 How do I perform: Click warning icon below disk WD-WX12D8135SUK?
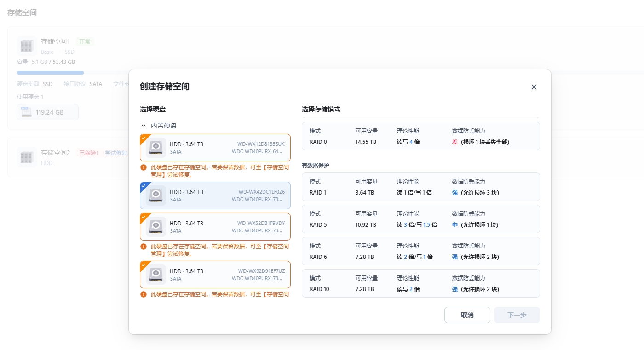pyautogui.click(x=144, y=167)
